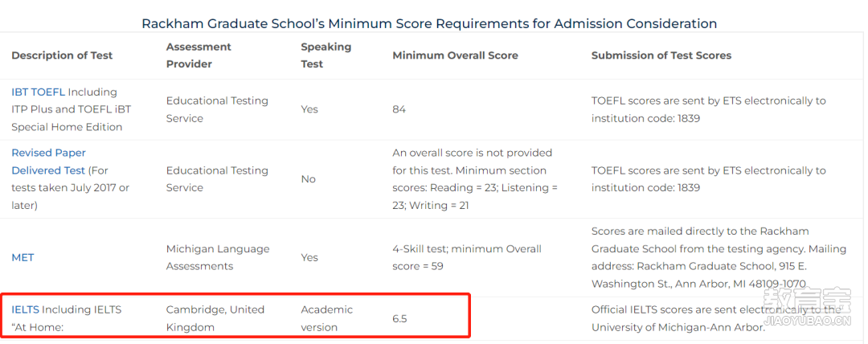Open the IBT TOEFL link
Screen dimensions: 868x344
[x=39, y=92]
